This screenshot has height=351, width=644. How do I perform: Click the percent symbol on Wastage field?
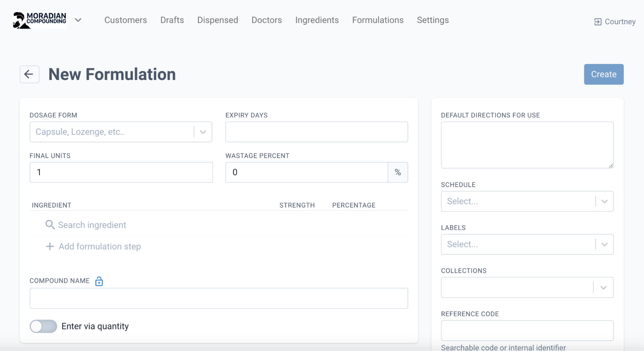click(x=398, y=172)
